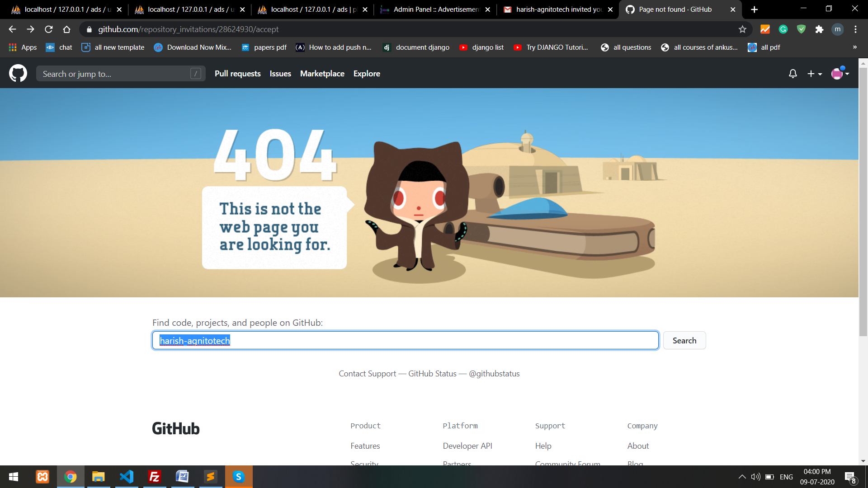Click the GitHub Octocat logo in header

click(x=18, y=73)
